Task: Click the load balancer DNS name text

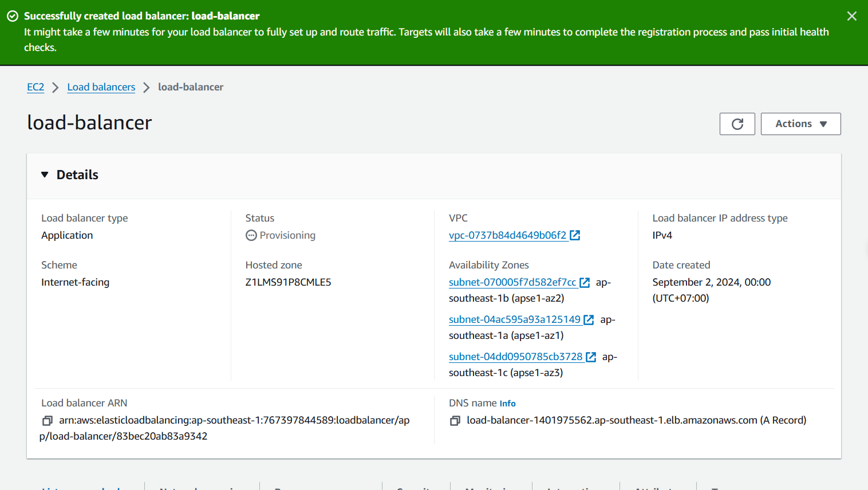Action: tap(611, 420)
